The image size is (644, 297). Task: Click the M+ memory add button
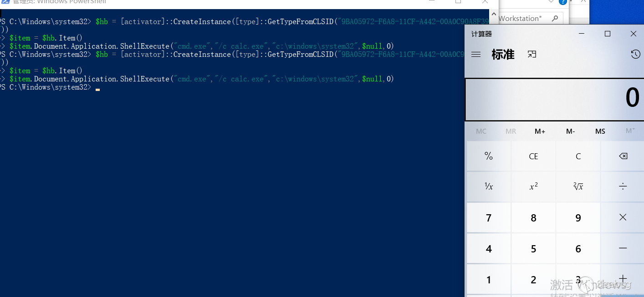(x=540, y=131)
